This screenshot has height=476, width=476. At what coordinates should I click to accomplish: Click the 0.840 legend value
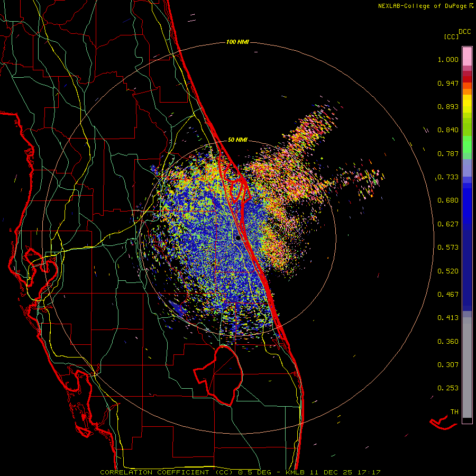[448, 130]
